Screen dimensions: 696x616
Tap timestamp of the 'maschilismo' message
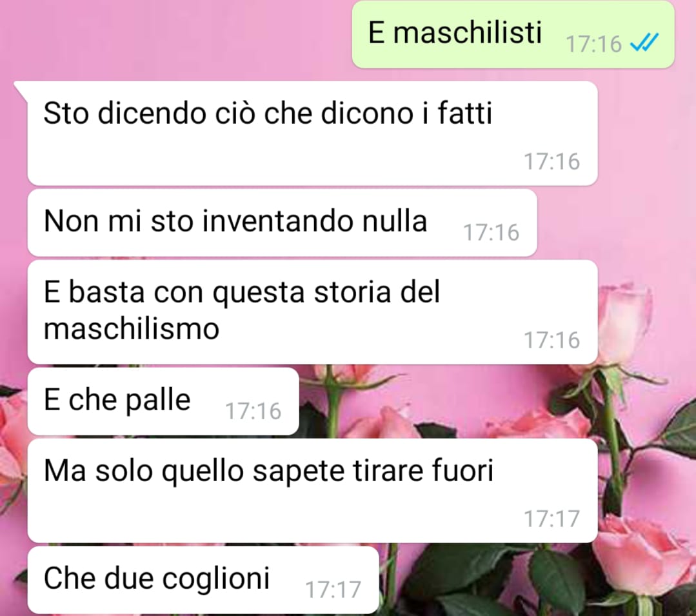[x=552, y=341]
